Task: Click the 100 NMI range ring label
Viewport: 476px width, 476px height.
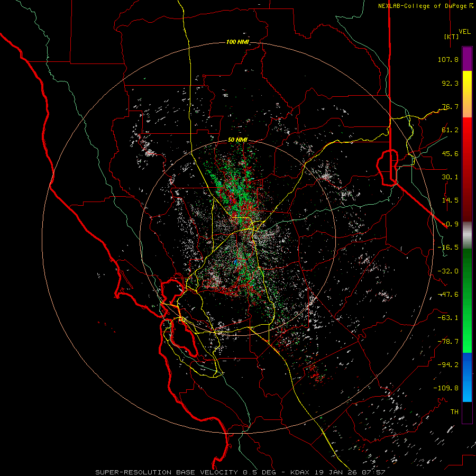Action: (x=237, y=42)
